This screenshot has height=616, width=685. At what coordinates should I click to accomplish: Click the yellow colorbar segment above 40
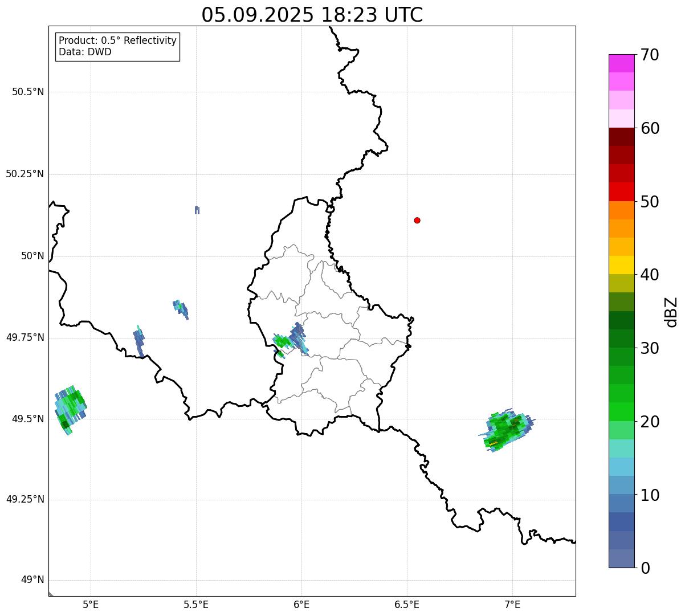point(621,265)
